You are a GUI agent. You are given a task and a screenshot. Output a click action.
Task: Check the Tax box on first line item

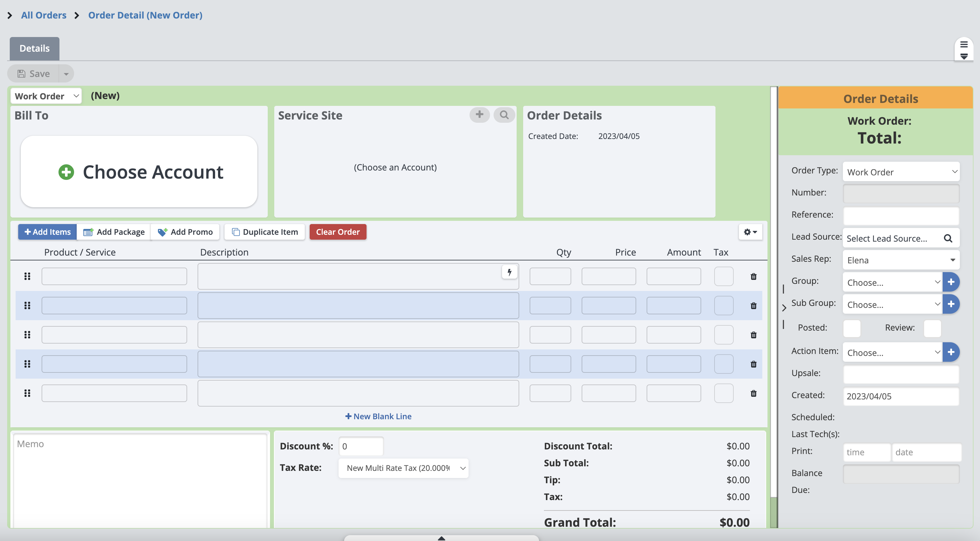tap(724, 276)
